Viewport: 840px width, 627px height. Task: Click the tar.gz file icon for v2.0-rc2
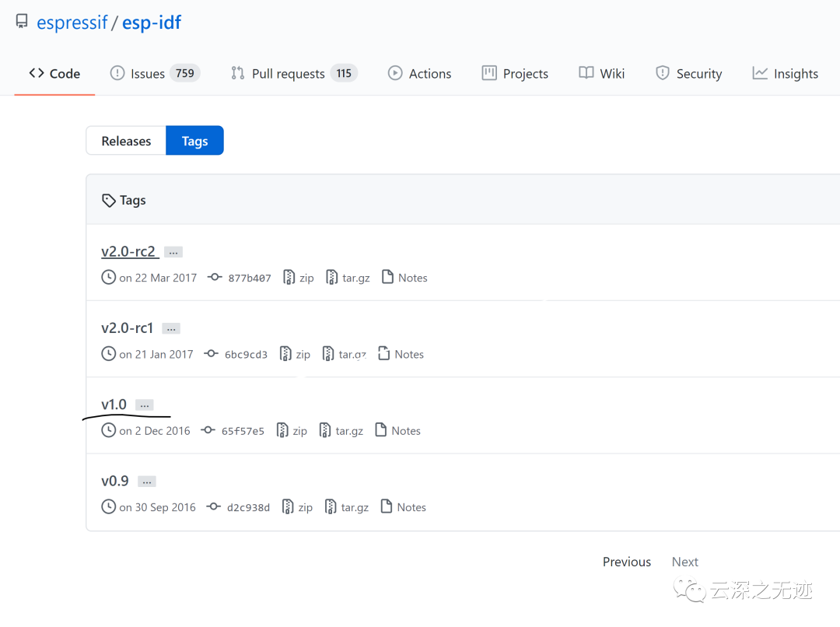pyautogui.click(x=331, y=277)
